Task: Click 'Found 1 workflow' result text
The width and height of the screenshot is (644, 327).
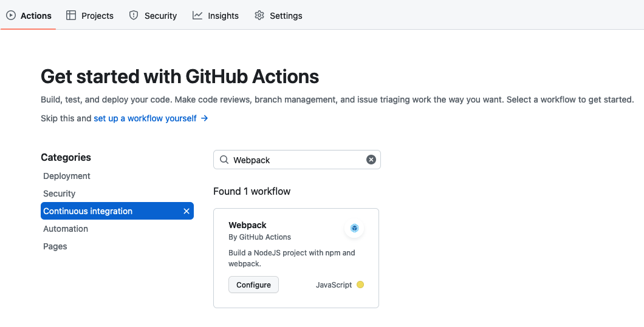Action: click(252, 191)
